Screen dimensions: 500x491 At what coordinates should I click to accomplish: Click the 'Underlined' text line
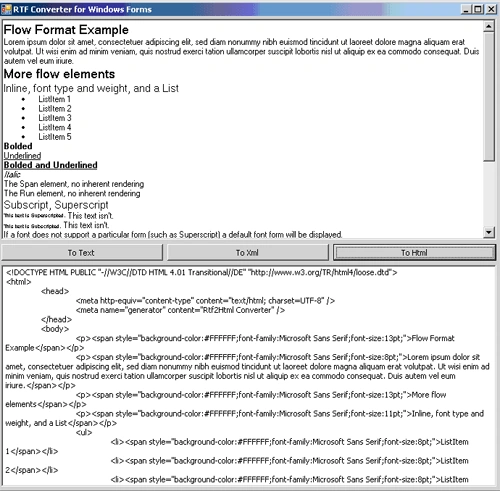point(22,155)
